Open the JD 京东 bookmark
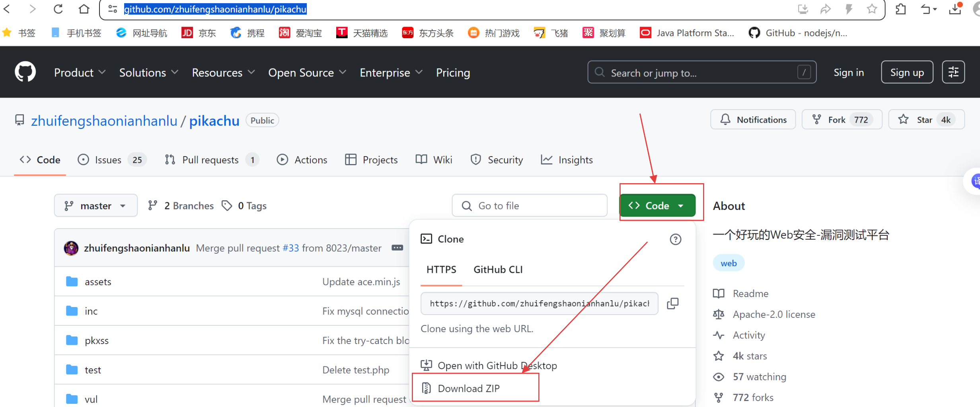 click(199, 33)
